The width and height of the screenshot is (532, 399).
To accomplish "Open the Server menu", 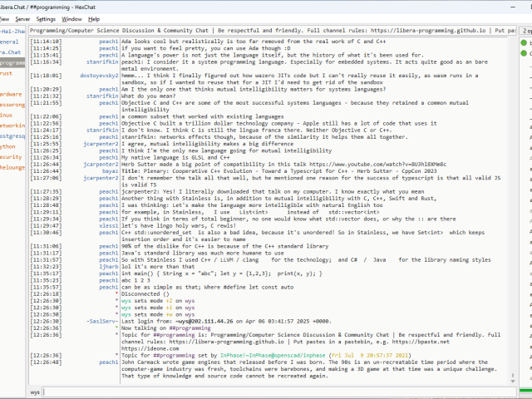I will point(22,18).
